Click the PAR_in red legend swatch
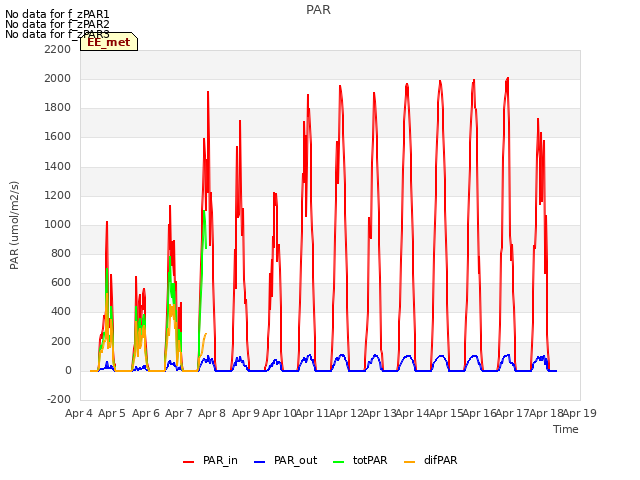This screenshot has height=480, width=640. click(188, 462)
